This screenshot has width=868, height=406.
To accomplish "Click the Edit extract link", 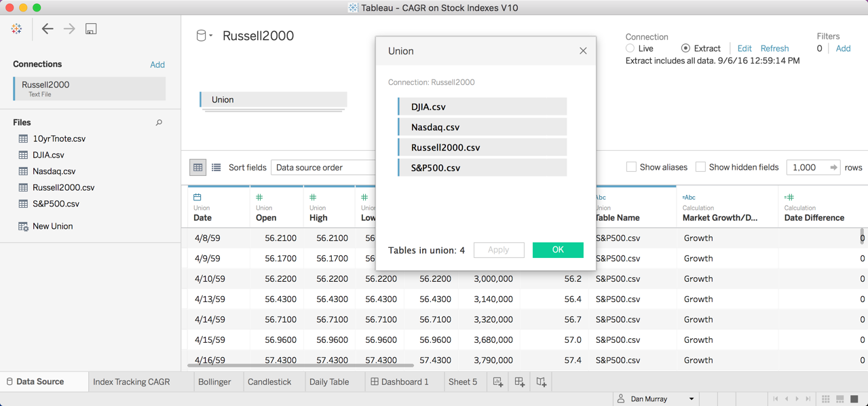I will tap(744, 49).
